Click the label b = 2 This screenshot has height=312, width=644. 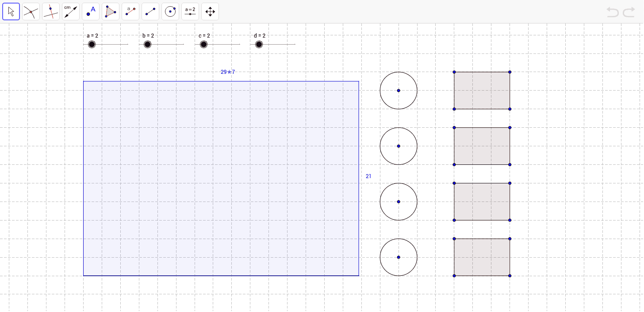pos(148,35)
